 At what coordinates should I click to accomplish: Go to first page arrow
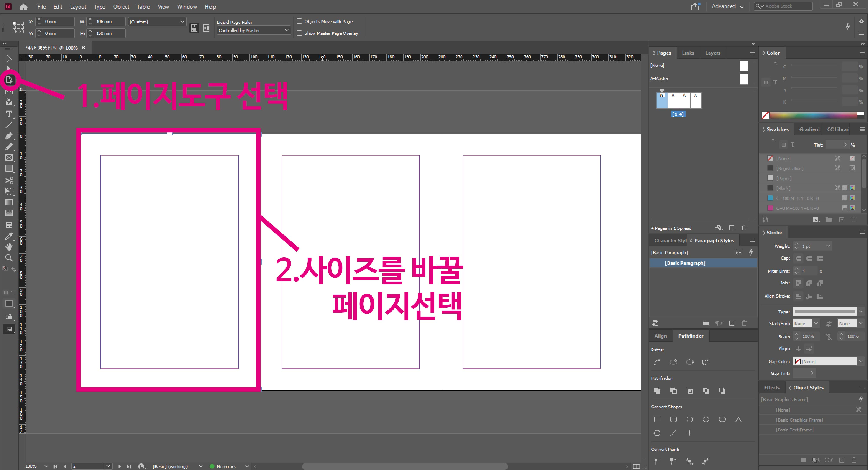click(55, 466)
